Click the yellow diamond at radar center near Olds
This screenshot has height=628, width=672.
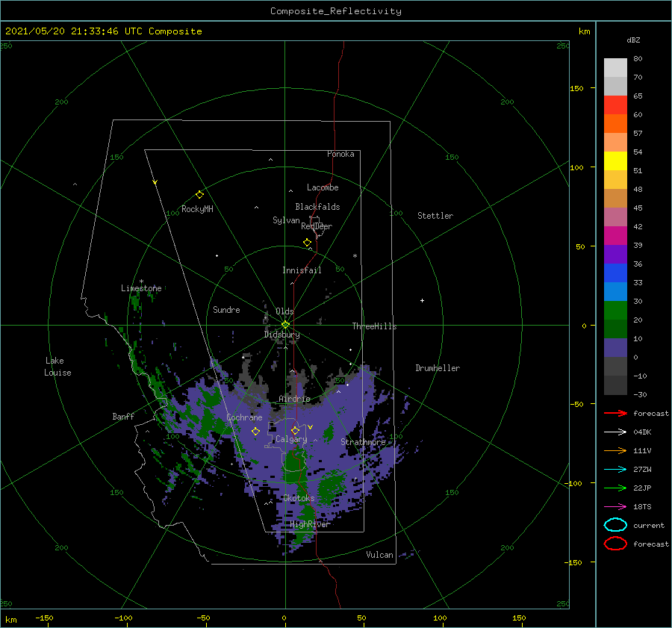click(x=285, y=325)
